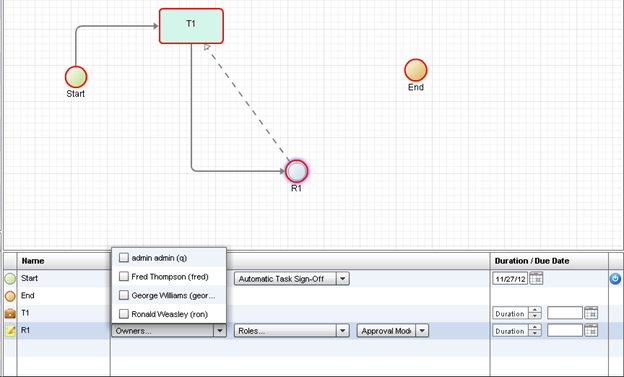Click the End row orange circle icon
This screenshot has width=624, height=377.
(x=10, y=296)
